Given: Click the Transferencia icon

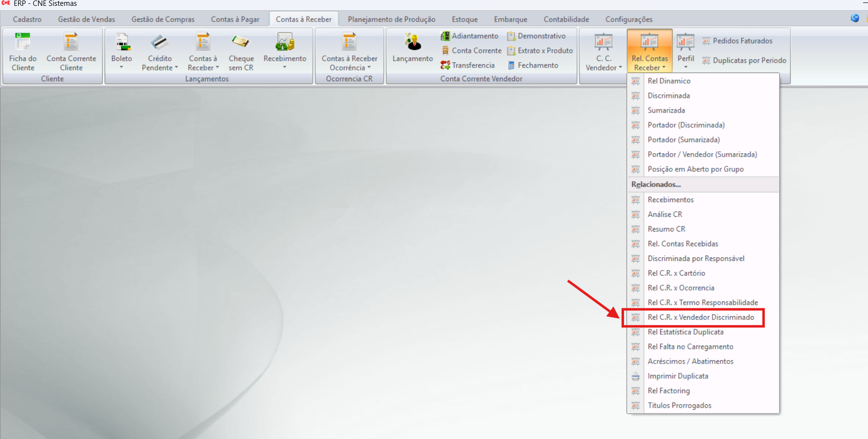Looking at the screenshot, I should point(445,65).
